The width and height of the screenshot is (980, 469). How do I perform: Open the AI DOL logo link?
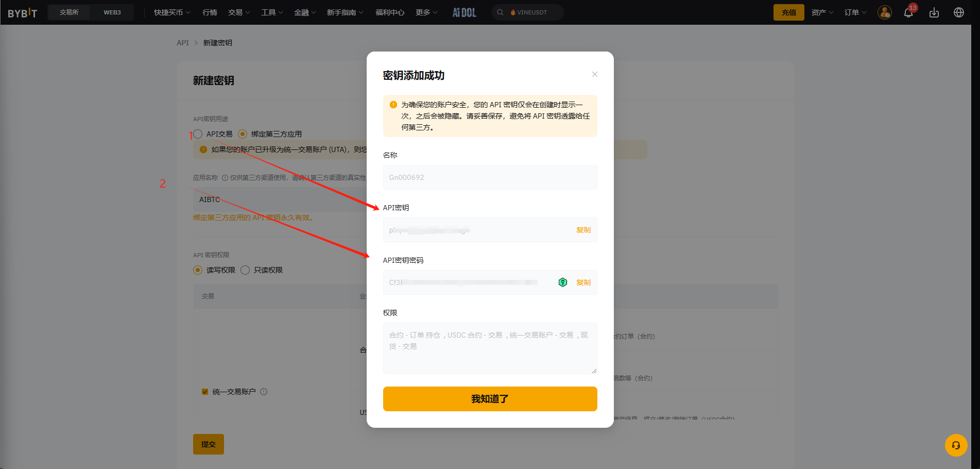click(x=464, y=12)
